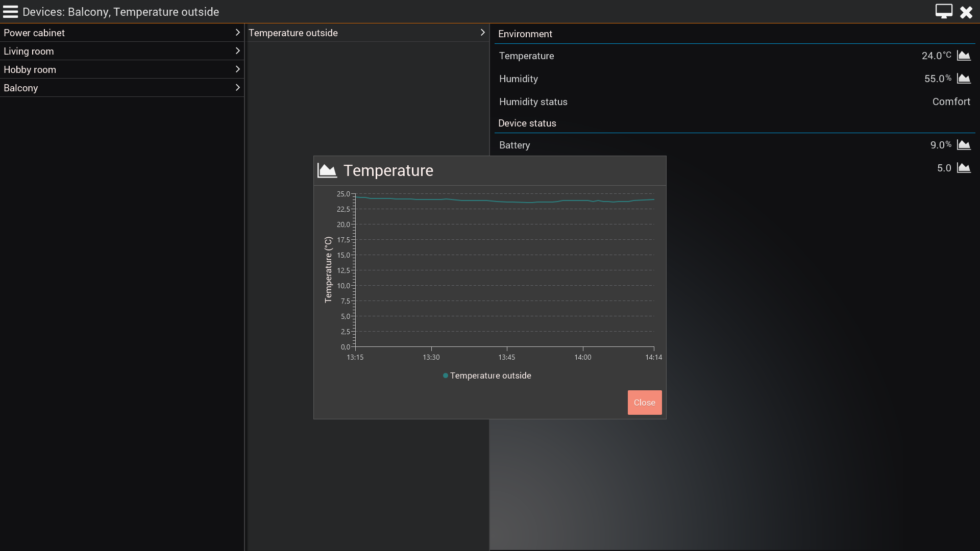Open the hamburger main menu
Image resolution: width=980 pixels, height=551 pixels.
[x=10, y=12]
